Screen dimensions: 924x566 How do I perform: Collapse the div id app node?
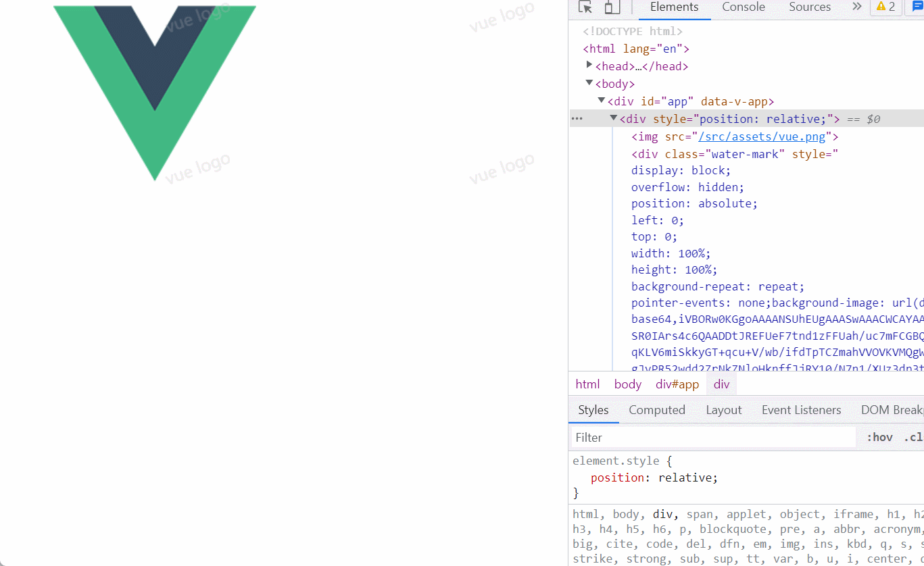click(x=602, y=101)
